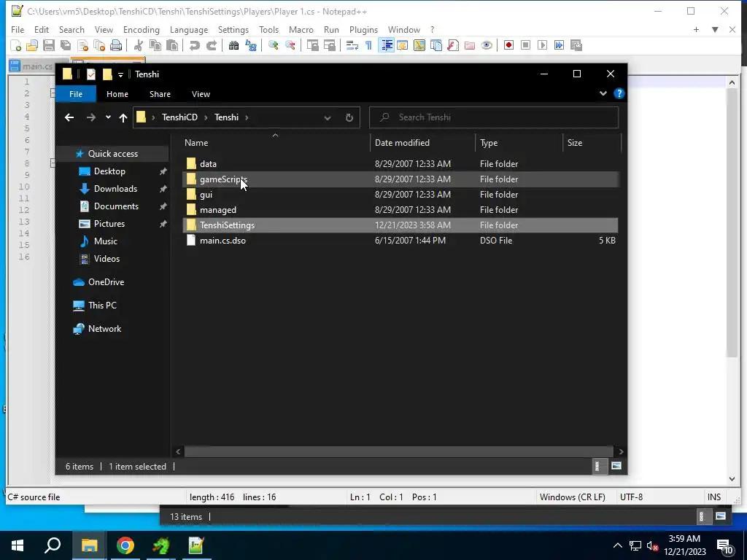The width and height of the screenshot is (747, 560).
Task: Click Copy icon in Notepad++ toolbar
Action: click(x=155, y=45)
